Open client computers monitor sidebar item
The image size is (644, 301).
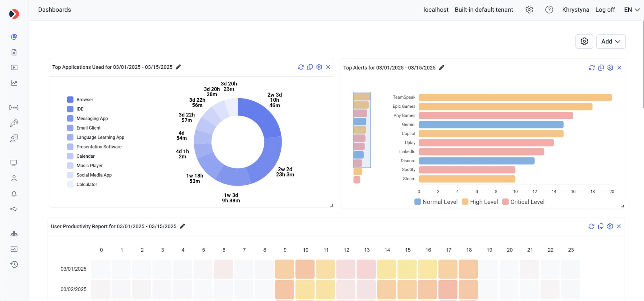(x=14, y=163)
